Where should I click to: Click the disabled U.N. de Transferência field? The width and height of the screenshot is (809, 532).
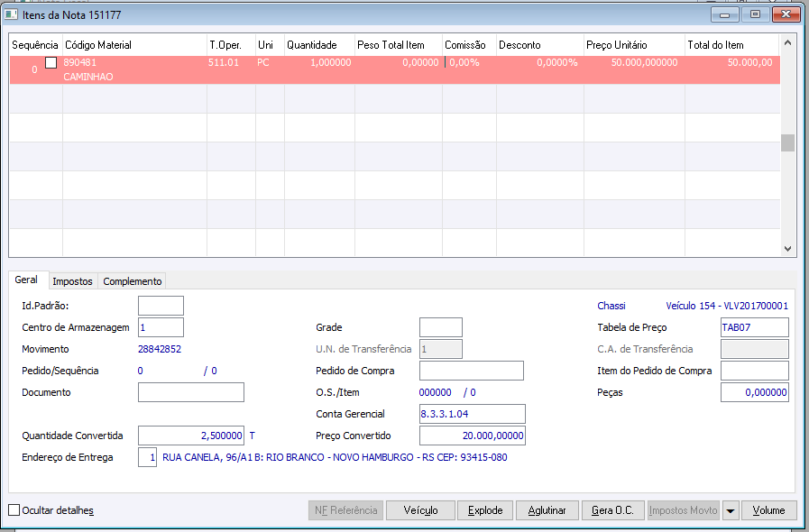pyautogui.click(x=441, y=349)
